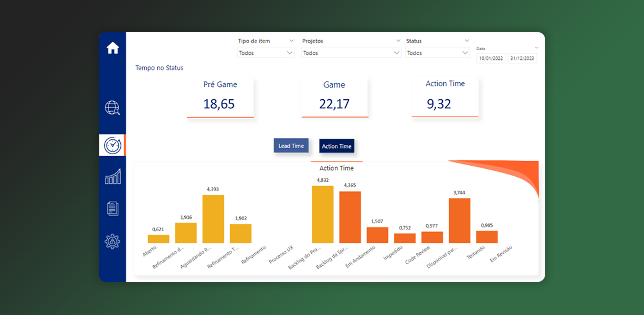This screenshot has height=315, width=644.
Task: Select the Action Time 9,32 card
Action: click(x=445, y=98)
